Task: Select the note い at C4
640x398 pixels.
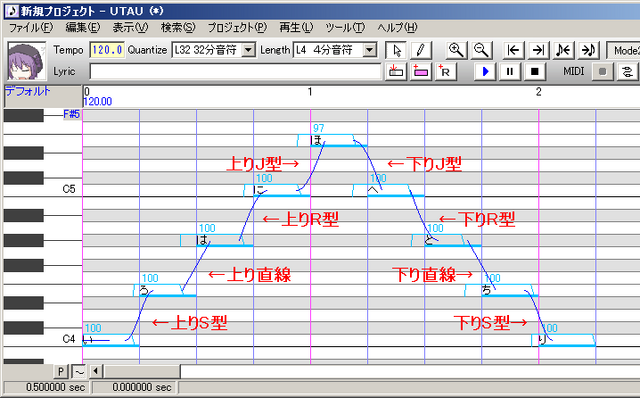Action: 111,340
